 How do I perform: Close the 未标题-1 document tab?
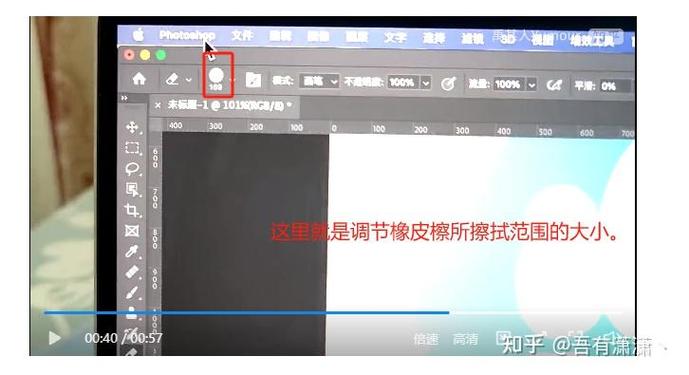[x=158, y=106]
